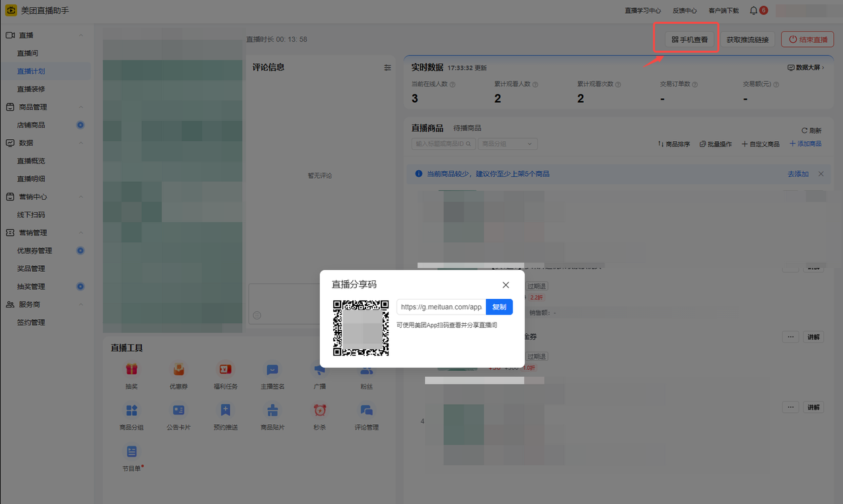
Task: Click the QR code in 直播分享码
Action: (x=361, y=328)
